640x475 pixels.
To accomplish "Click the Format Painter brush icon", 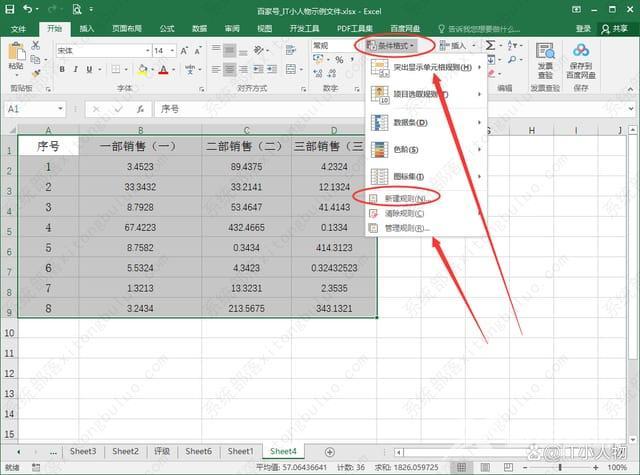I will click(x=36, y=73).
